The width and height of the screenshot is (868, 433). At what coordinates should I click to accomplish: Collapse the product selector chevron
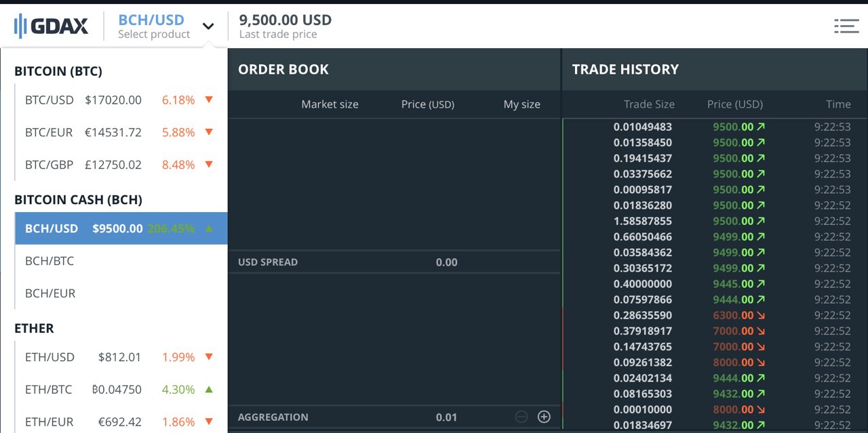pyautogui.click(x=208, y=26)
